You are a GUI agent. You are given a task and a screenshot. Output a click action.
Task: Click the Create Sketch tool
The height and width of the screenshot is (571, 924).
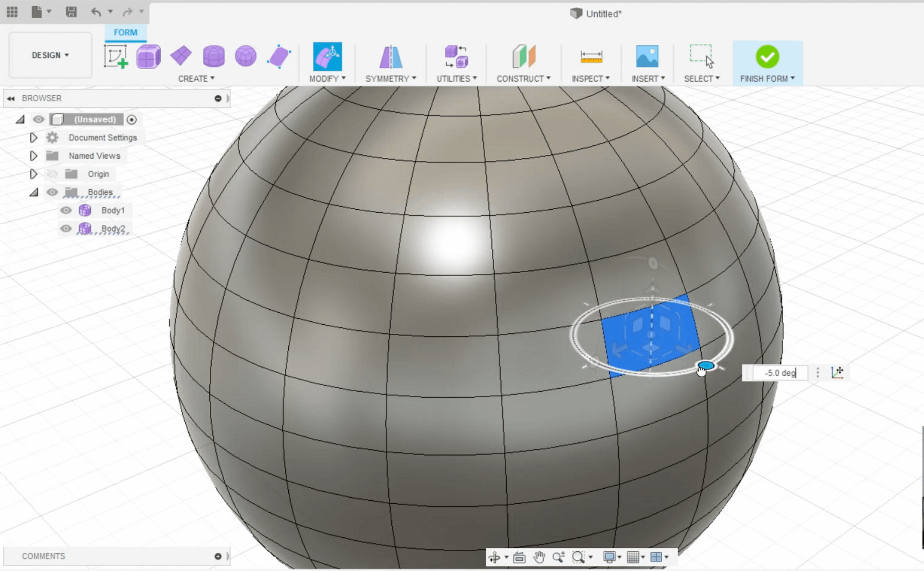[x=115, y=56]
